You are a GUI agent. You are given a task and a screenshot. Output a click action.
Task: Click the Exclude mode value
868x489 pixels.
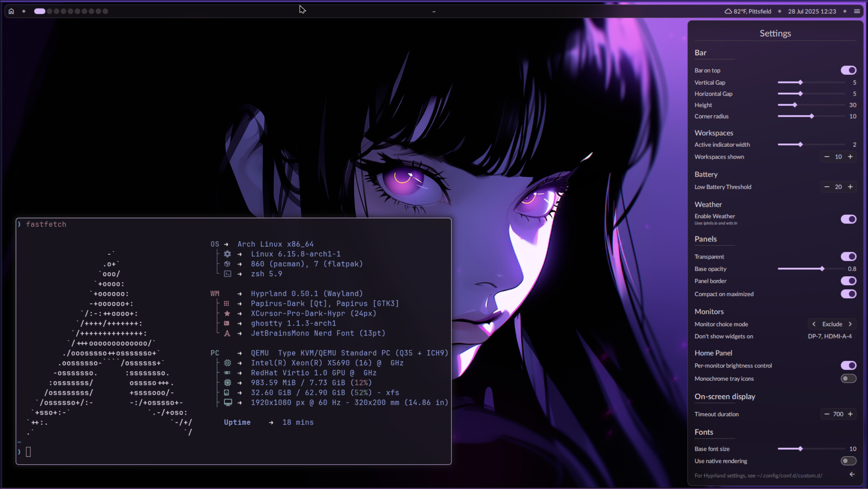point(832,324)
